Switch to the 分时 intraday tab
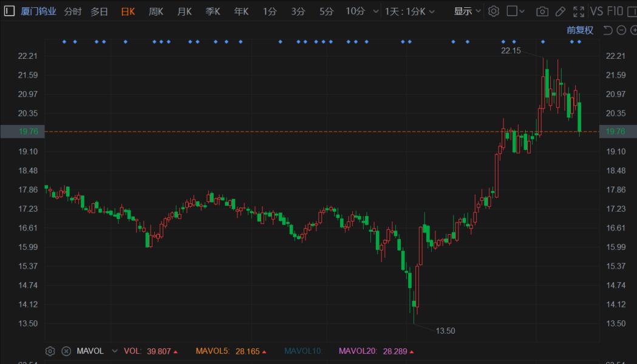The height and width of the screenshot is (364, 637). pyautogui.click(x=73, y=12)
